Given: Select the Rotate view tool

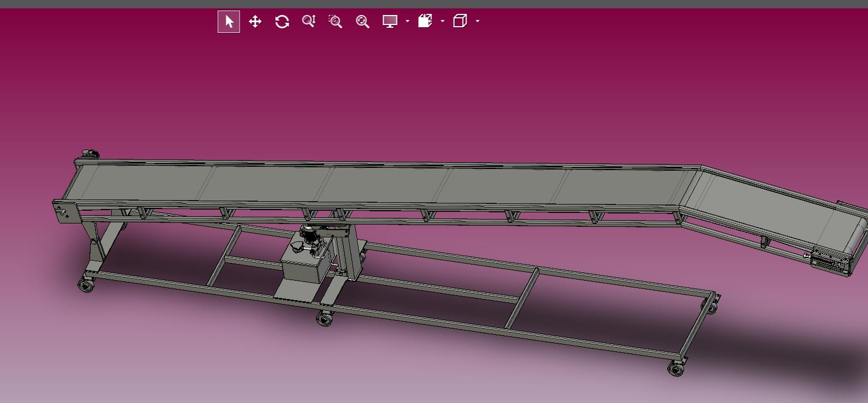Looking at the screenshot, I should coord(282,22).
